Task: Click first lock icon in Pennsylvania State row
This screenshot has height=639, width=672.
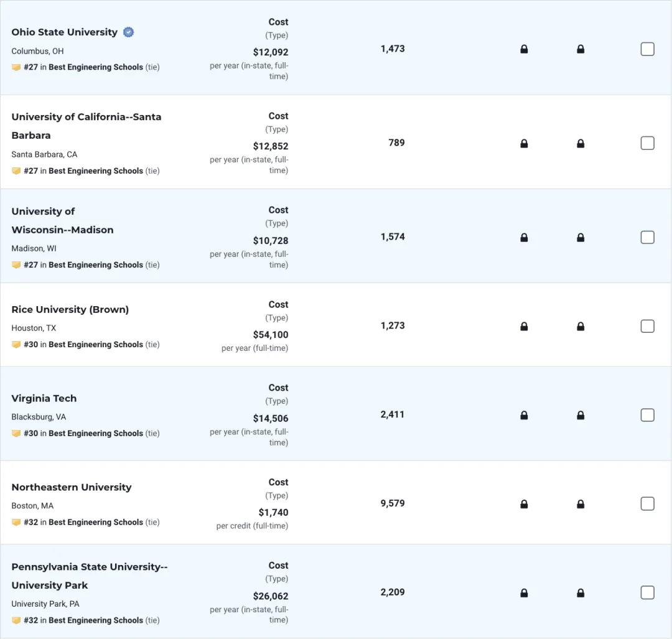Action: coord(524,593)
